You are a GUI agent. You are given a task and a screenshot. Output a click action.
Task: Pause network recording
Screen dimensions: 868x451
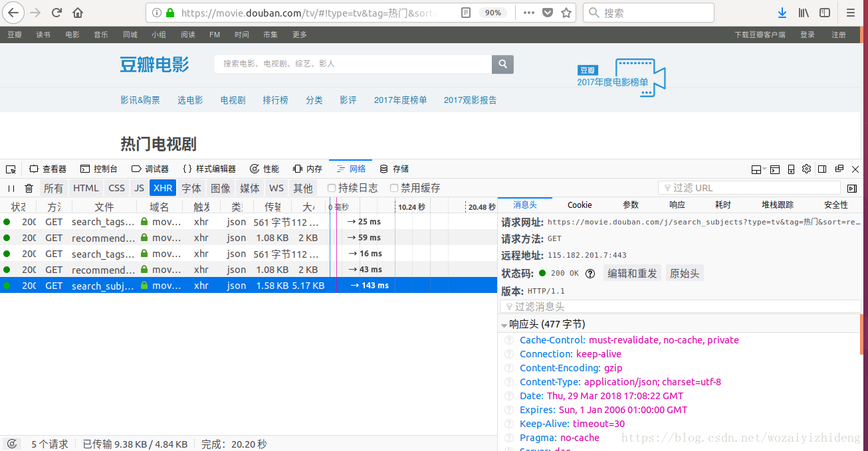[11, 188]
